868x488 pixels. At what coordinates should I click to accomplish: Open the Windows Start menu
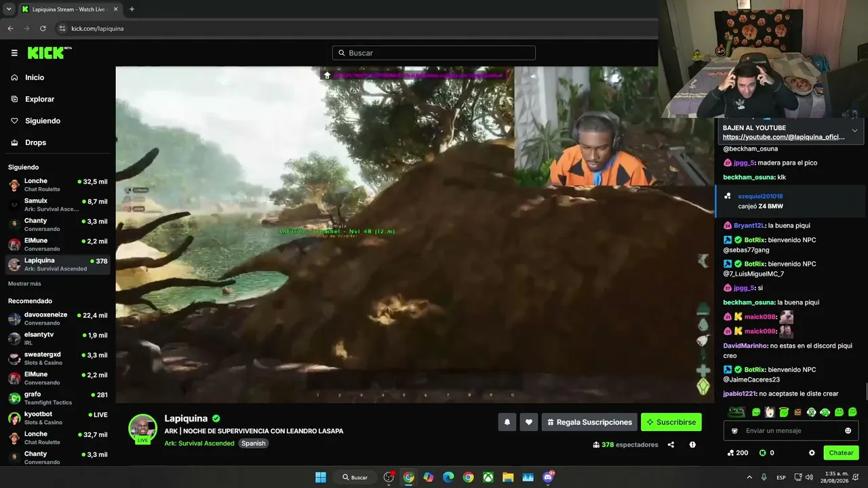[320, 477]
